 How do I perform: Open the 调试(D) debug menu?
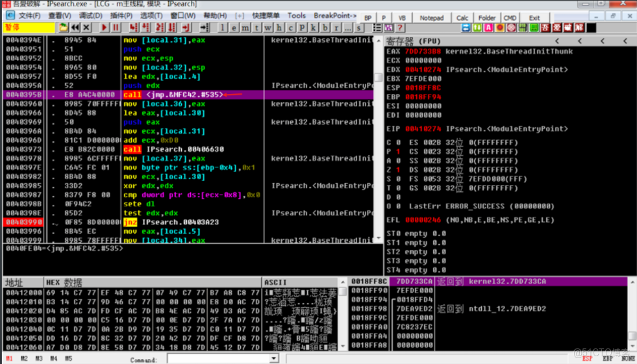[x=90, y=16]
